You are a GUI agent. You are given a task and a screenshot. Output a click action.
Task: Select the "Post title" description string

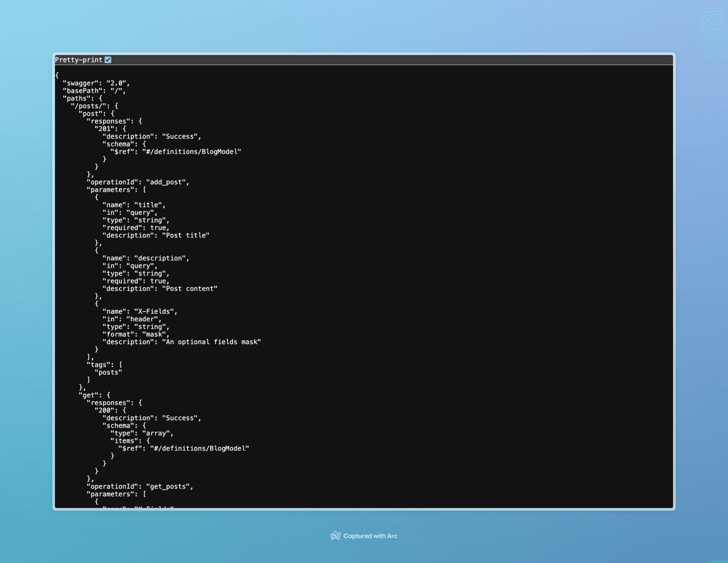coord(188,235)
